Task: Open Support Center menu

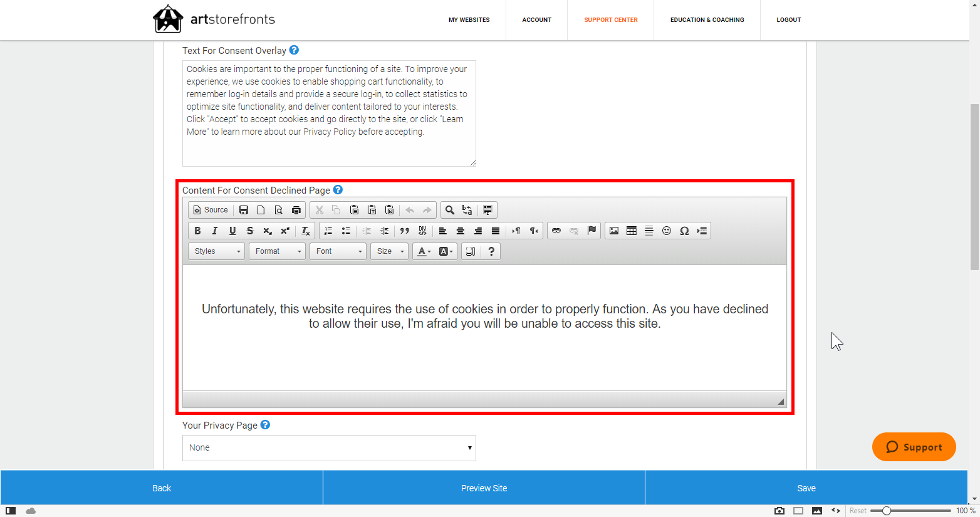Action: (611, 20)
